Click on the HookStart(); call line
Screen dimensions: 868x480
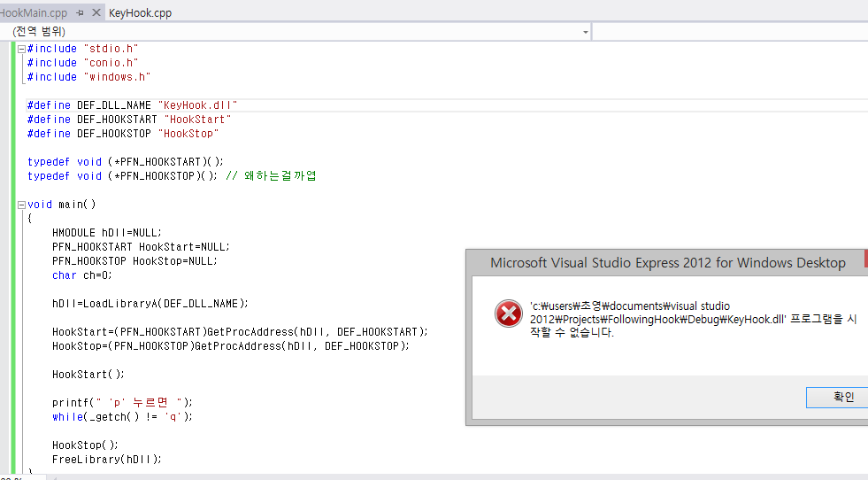click(88, 375)
